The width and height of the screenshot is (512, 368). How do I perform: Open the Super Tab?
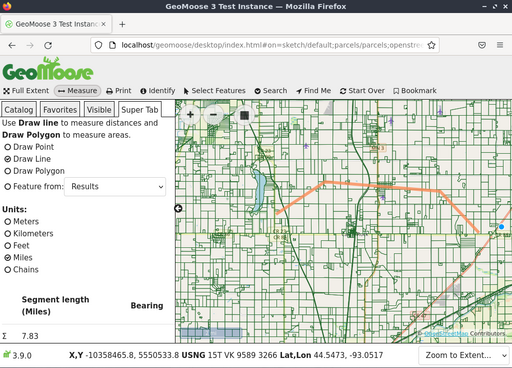(x=140, y=110)
